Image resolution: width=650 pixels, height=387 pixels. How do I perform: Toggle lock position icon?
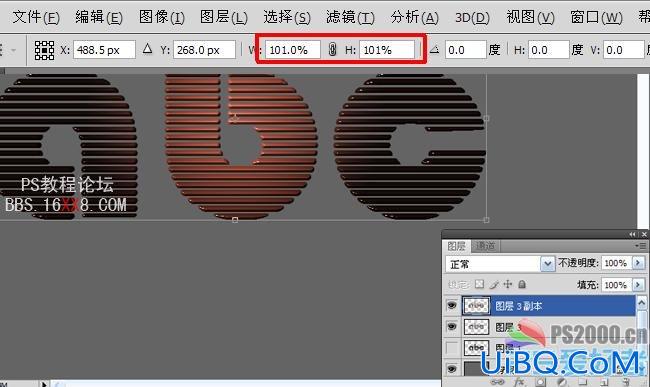pos(508,284)
